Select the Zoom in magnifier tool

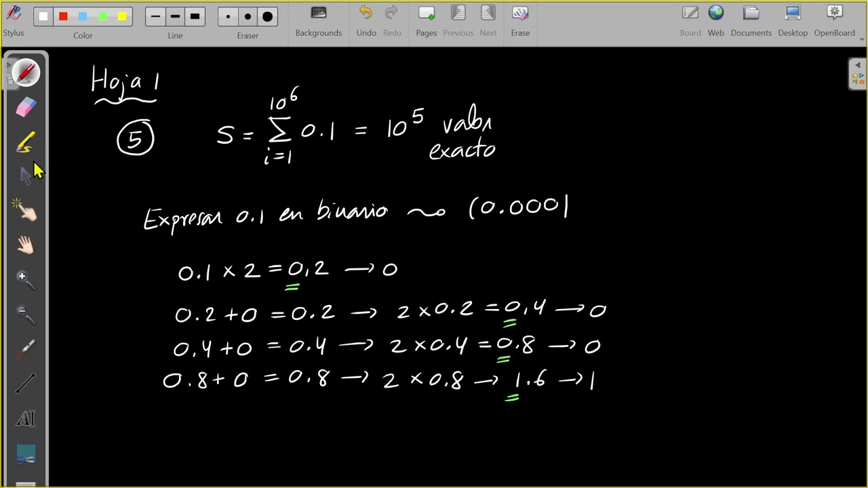click(x=25, y=280)
